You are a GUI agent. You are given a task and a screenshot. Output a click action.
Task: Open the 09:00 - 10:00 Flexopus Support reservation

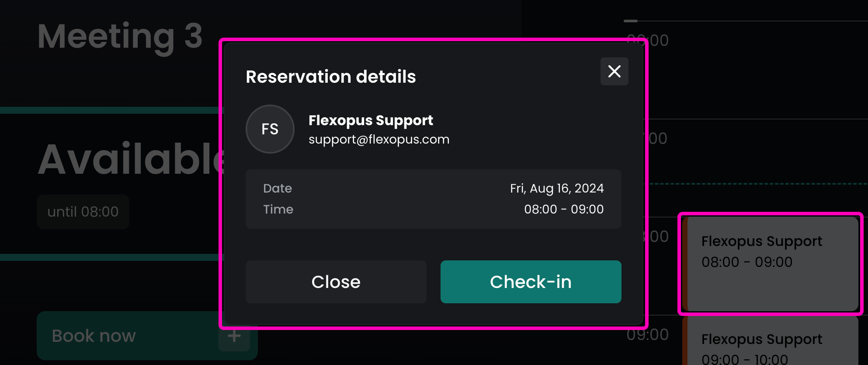click(770, 346)
